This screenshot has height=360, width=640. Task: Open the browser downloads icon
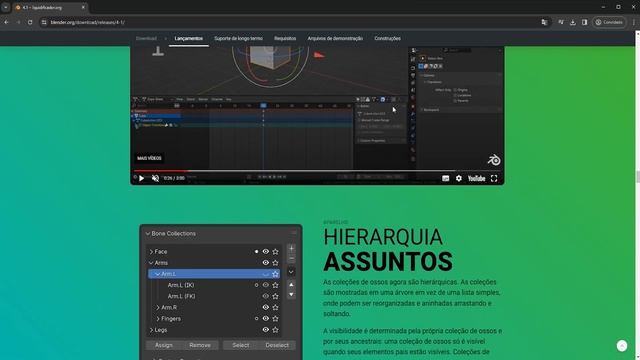click(x=573, y=22)
